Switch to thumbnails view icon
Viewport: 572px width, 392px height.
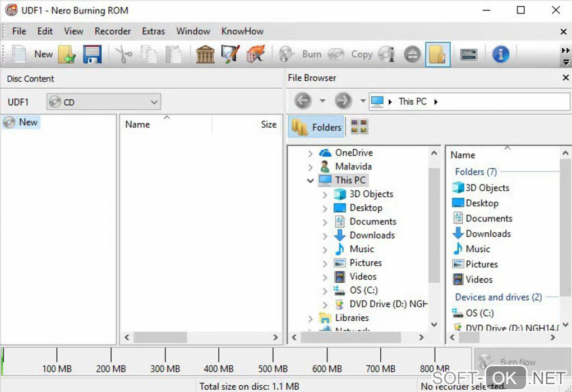359,127
